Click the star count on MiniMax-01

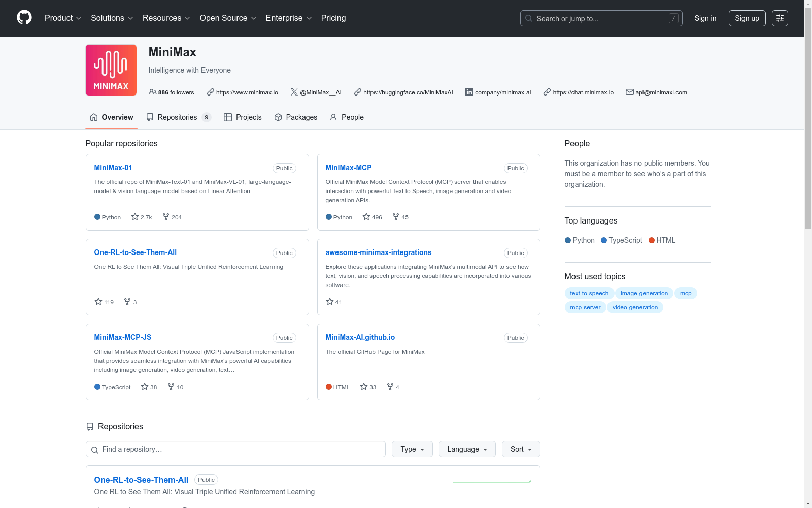tap(142, 217)
